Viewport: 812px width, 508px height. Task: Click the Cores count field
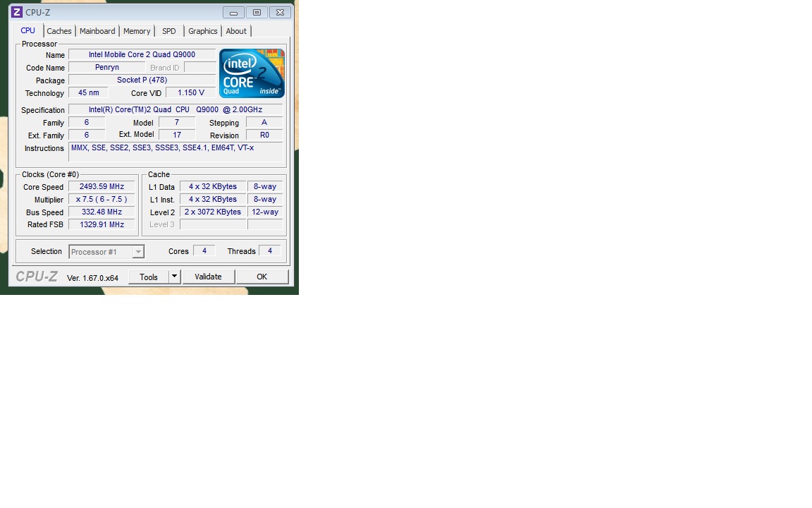click(204, 251)
